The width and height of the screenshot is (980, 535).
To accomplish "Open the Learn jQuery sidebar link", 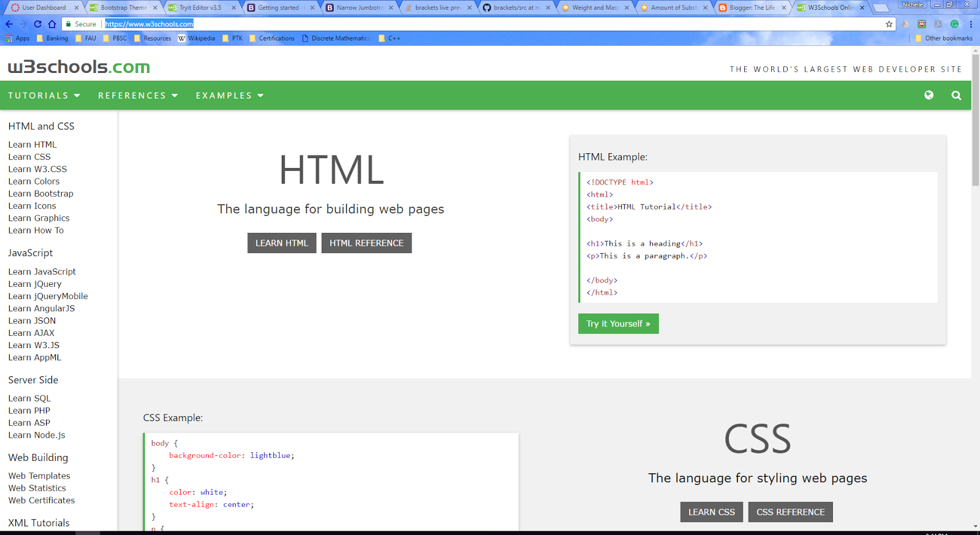I will [x=35, y=284].
